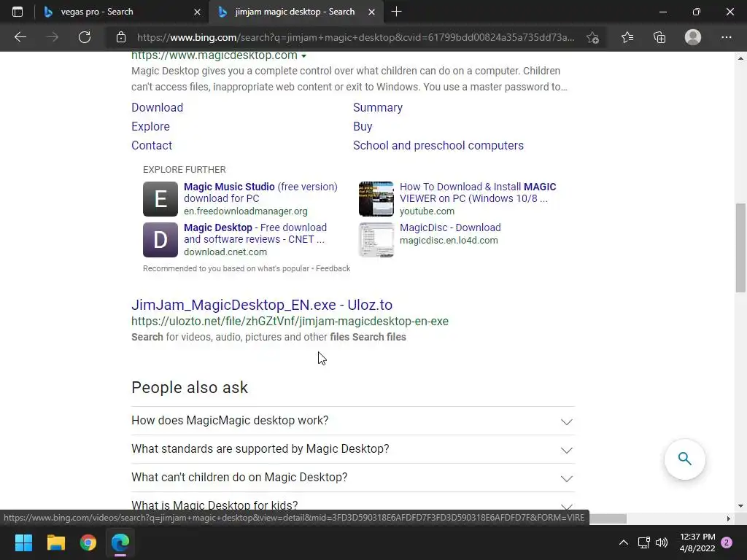Expand How does MagicMagic desktop work
The width and height of the screenshot is (747, 560).
(x=353, y=421)
